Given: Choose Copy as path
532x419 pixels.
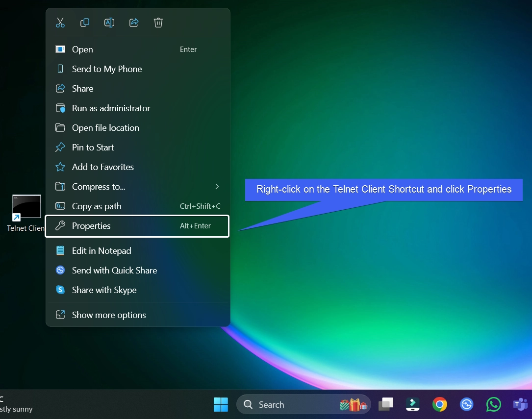Looking at the screenshot, I should [138, 206].
